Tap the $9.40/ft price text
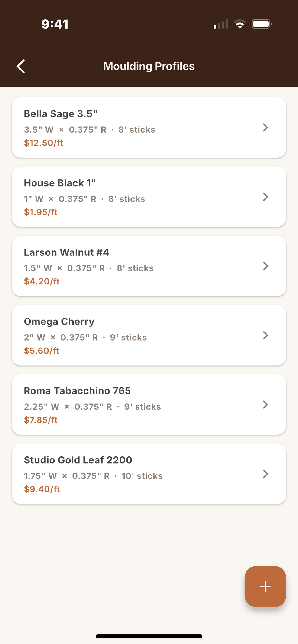The image size is (298, 644). [x=42, y=489]
